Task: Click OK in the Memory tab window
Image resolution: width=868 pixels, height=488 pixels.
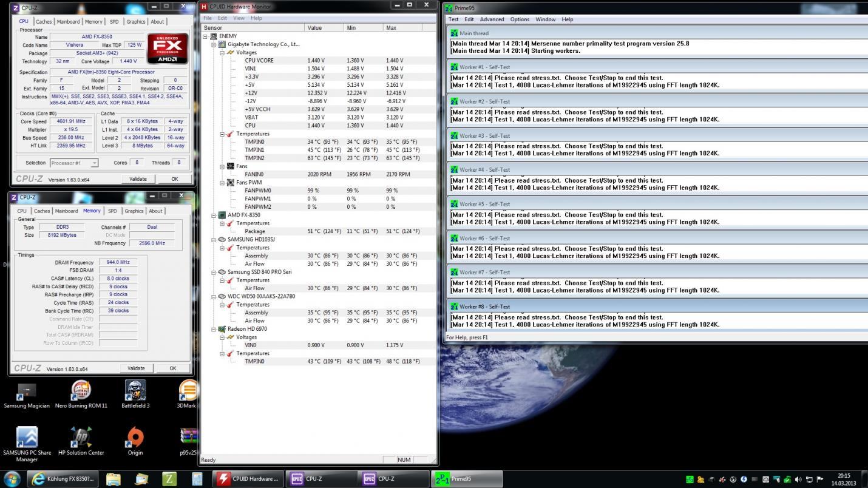Action: (173, 368)
